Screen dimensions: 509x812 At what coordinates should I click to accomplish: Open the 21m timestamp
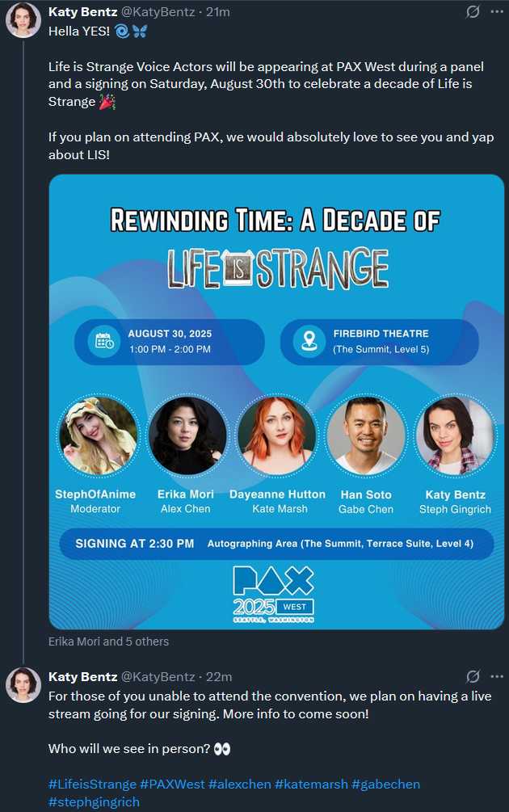[218, 11]
